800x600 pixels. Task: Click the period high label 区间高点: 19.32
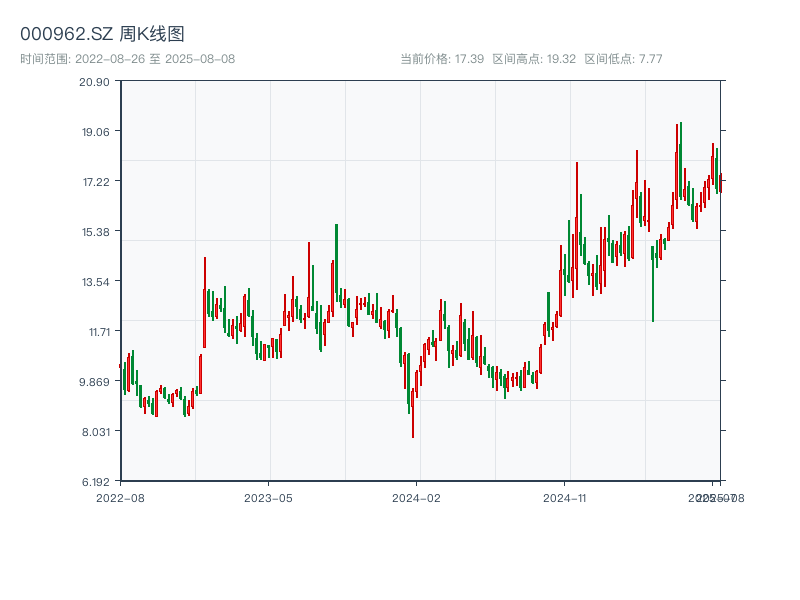coord(534,59)
